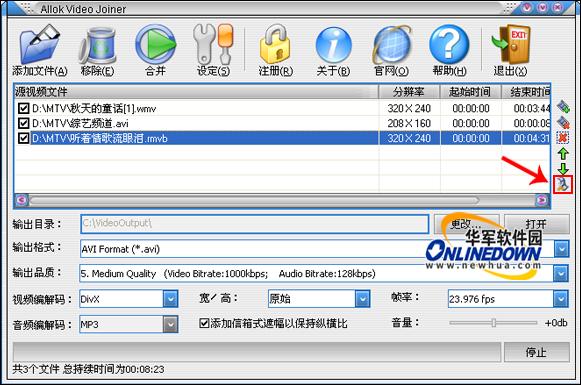Expand the width/height 原始 dropdown
Screen dimensions: 581x385
pos(362,299)
